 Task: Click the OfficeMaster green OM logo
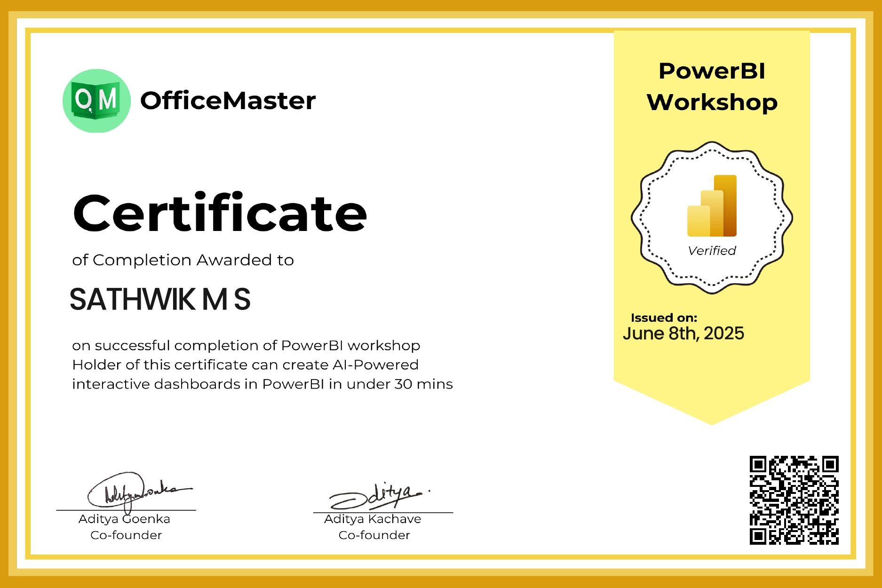(96, 101)
